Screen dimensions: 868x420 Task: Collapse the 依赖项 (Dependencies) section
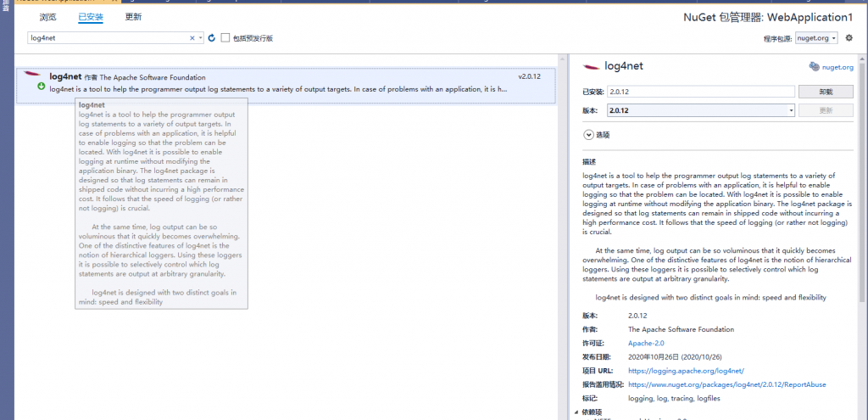coord(577,412)
